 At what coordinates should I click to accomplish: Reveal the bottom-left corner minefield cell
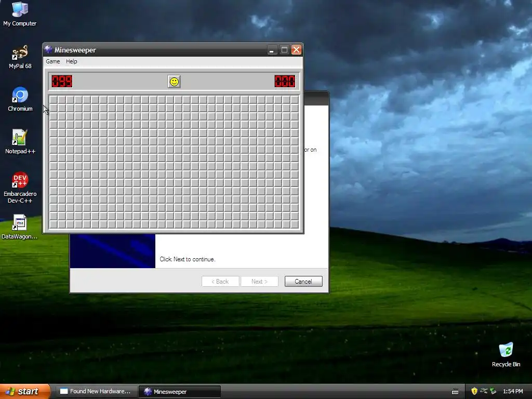tap(54, 224)
